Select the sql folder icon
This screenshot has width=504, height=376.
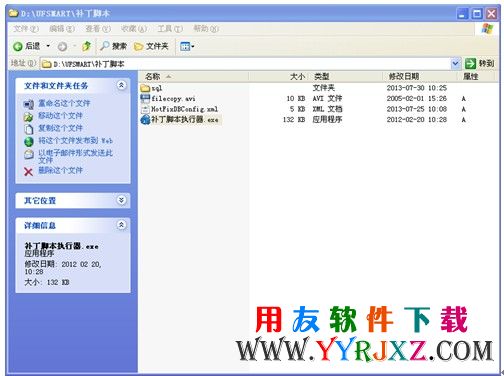point(145,88)
